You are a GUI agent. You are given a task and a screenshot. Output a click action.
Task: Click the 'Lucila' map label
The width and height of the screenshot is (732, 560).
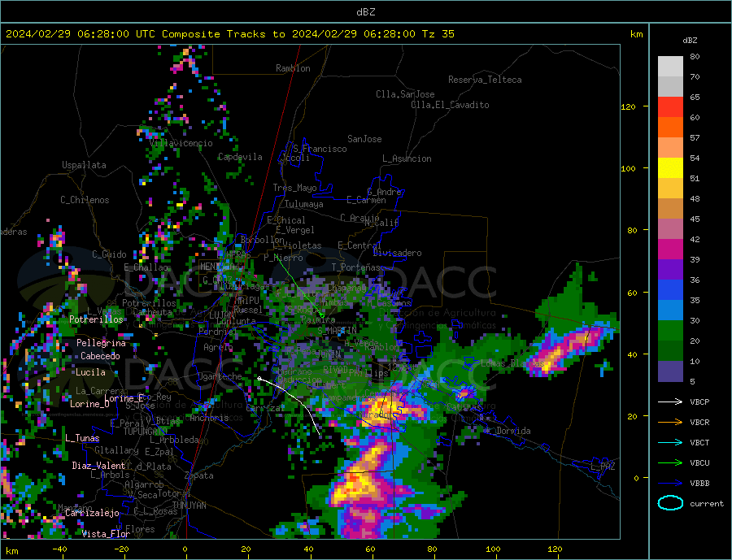pos(90,372)
